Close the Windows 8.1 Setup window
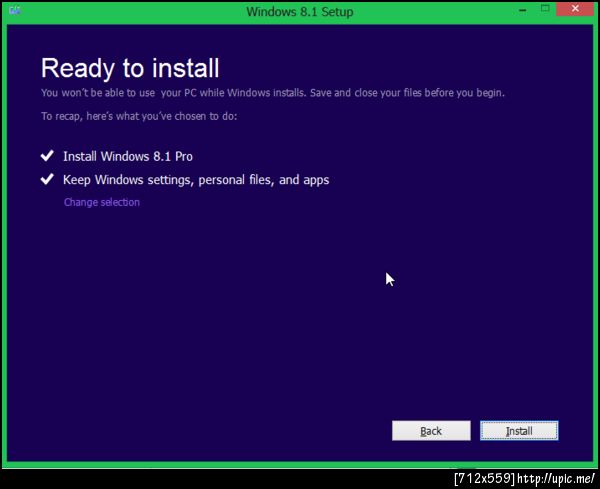 [x=576, y=8]
